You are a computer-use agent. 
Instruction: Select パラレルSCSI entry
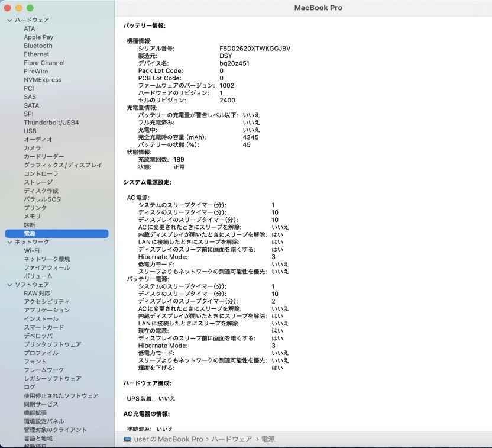[x=43, y=199]
